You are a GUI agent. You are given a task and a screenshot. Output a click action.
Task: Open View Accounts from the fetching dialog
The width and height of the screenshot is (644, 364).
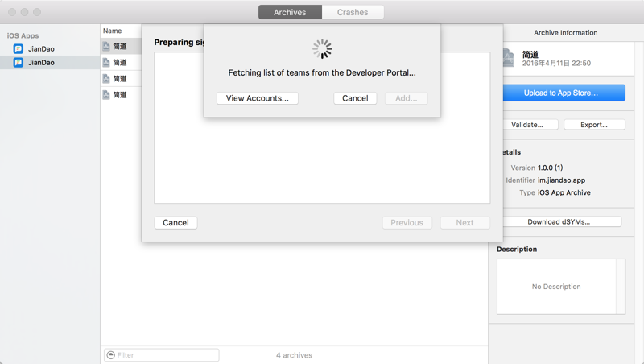pyautogui.click(x=258, y=98)
